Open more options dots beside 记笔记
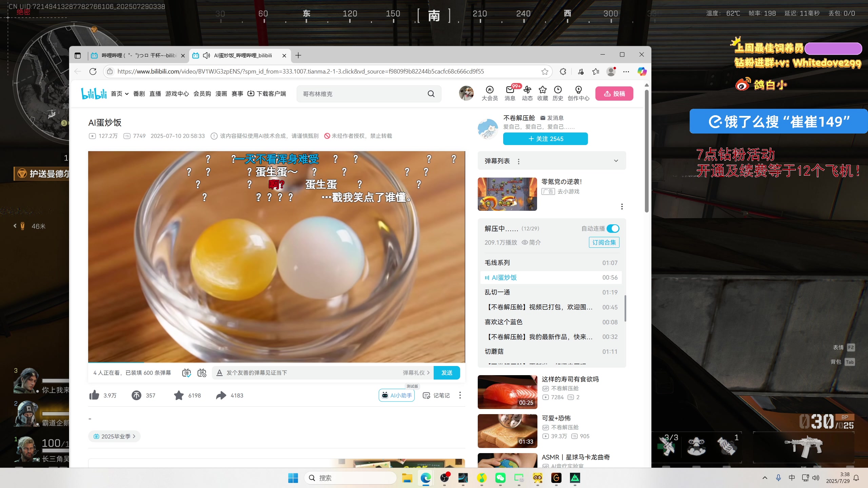868x488 pixels. point(460,395)
